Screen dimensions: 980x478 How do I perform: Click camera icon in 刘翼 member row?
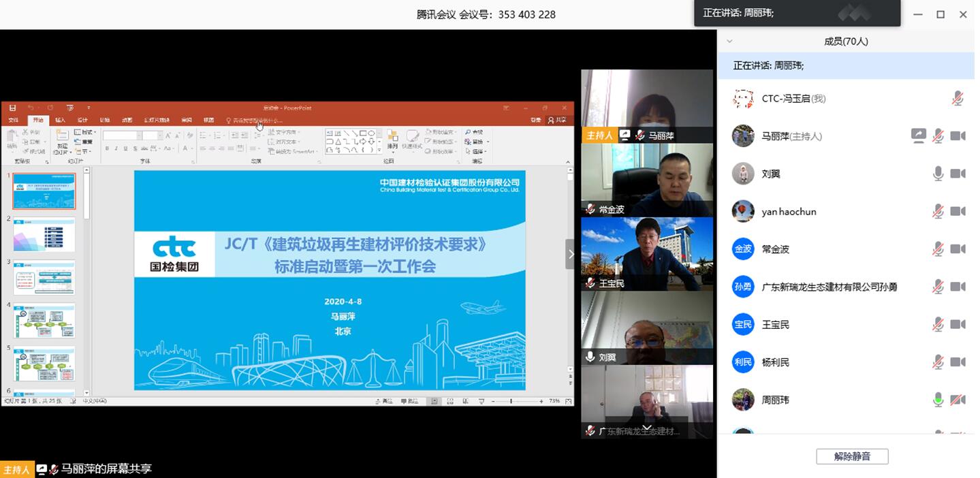coord(958,174)
